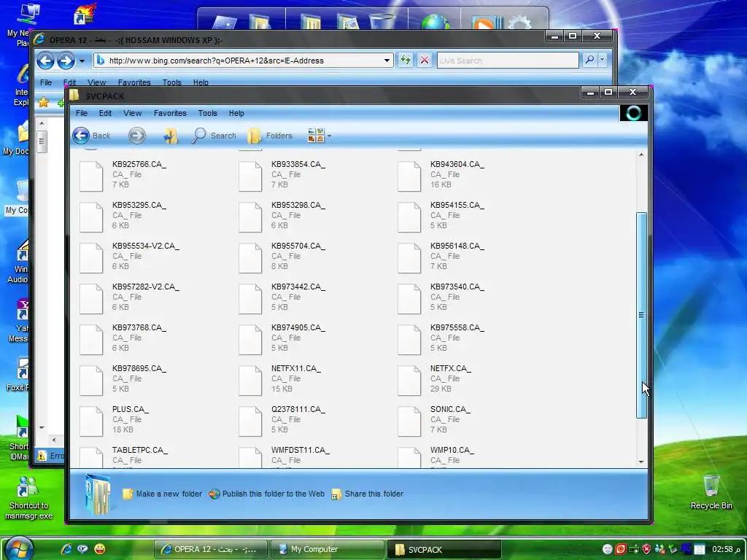Click scroll down arrow in SVCPACK file list
This screenshot has width=747, height=560.
(x=641, y=462)
